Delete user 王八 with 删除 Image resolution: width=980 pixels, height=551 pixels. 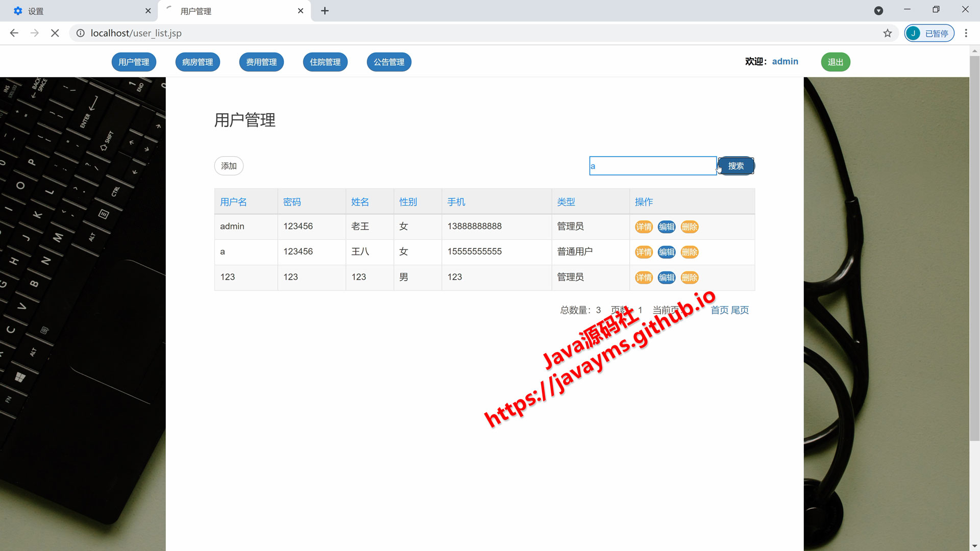tap(690, 252)
